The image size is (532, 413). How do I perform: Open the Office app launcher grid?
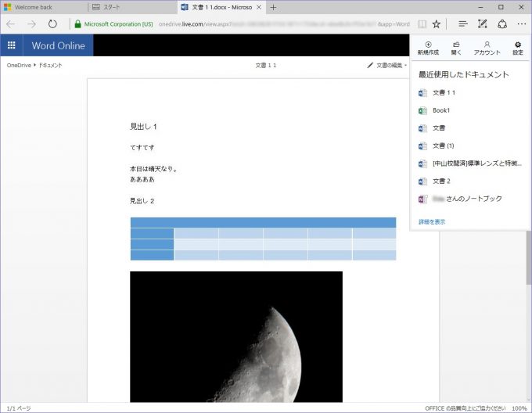coord(11,45)
